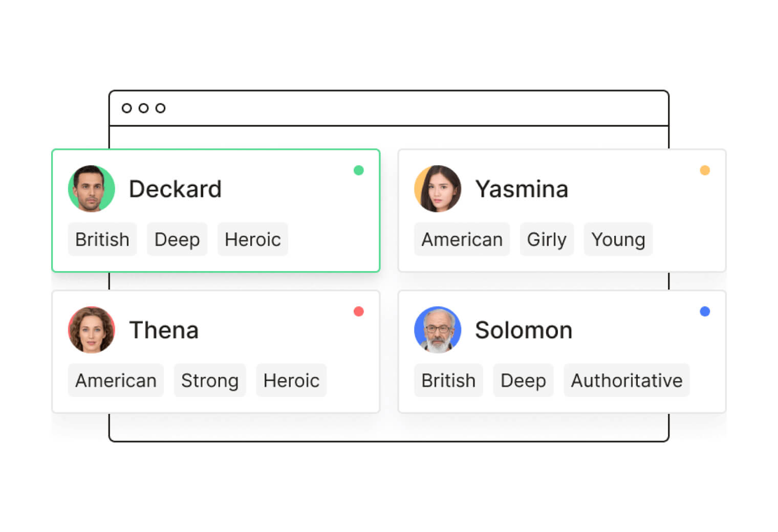This screenshot has width=778, height=532.
Task: Click the British tag on Deckard's card
Action: pos(102,239)
